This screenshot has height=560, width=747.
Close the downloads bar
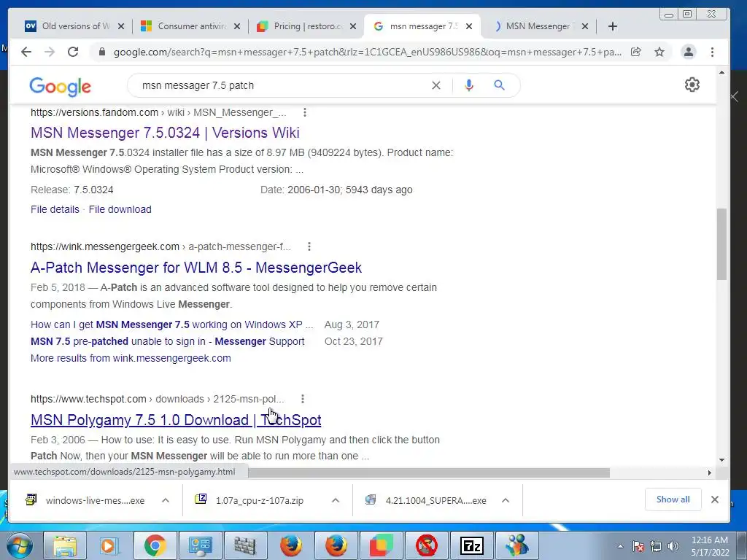click(x=715, y=499)
